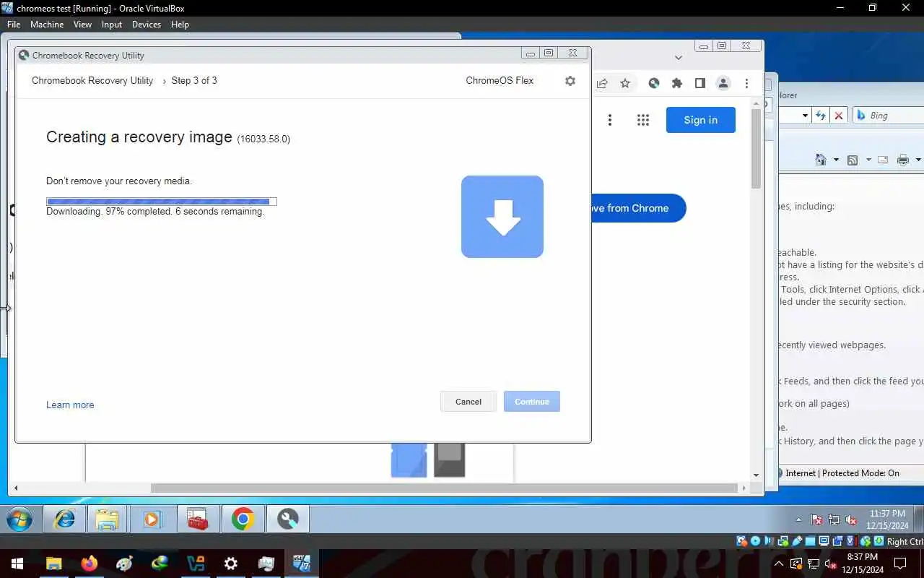The width and height of the screenshot is (924, 578).
Task: Open Windows Media Player taskbar icon
Action: (x=152, y=519)
